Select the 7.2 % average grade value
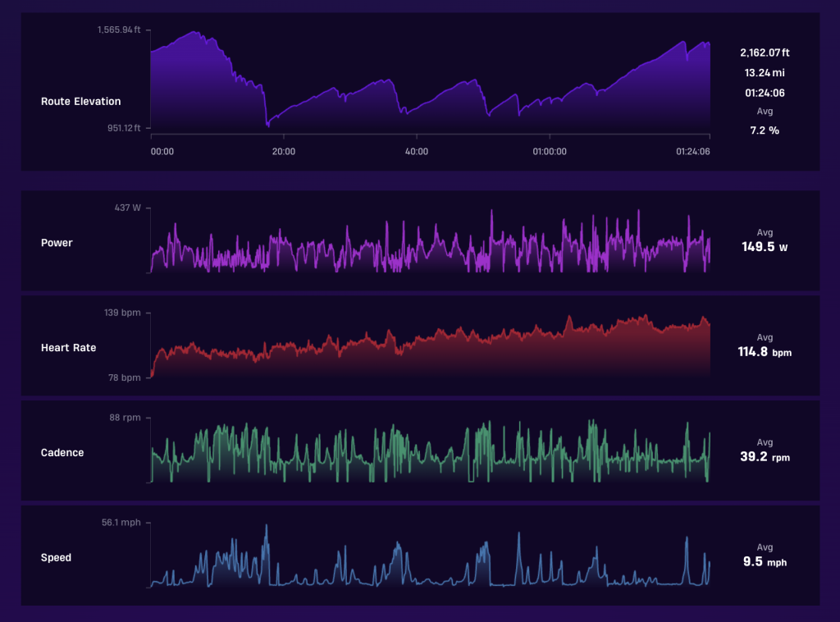The height and width of the screenshot is (622, 840). (765, 130)
